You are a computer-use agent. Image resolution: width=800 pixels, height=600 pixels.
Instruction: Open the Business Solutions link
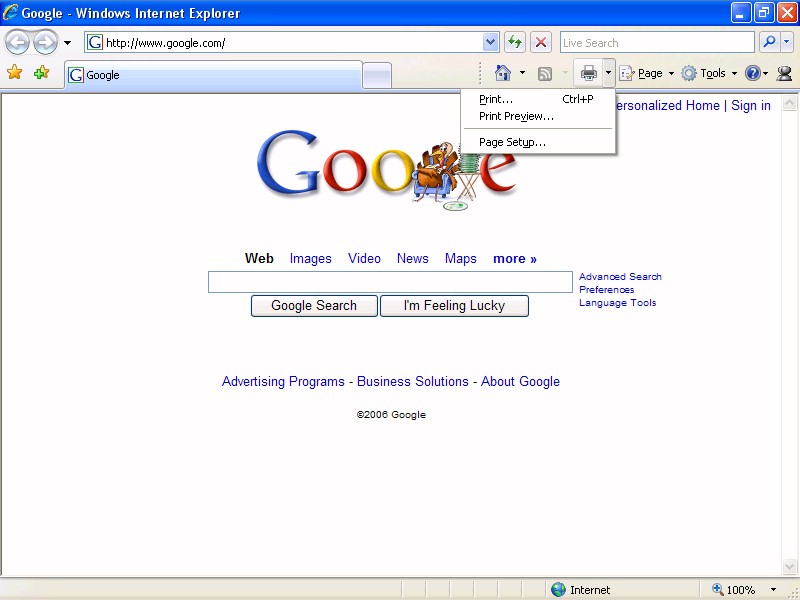point(413,382)
